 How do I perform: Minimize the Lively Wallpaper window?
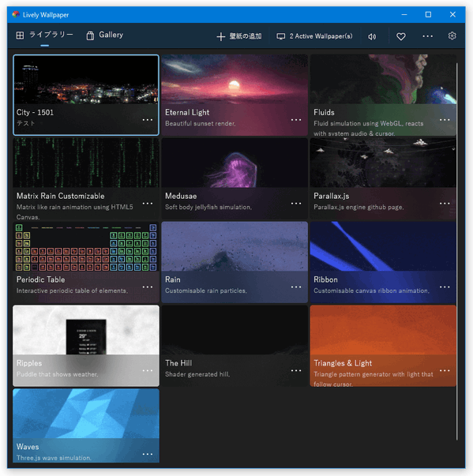[x=404, y=14]
